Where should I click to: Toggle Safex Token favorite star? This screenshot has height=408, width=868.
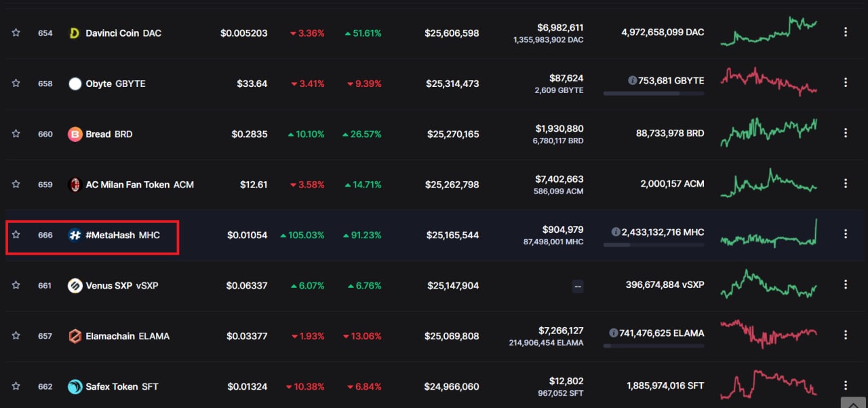(x=16, y=386)
